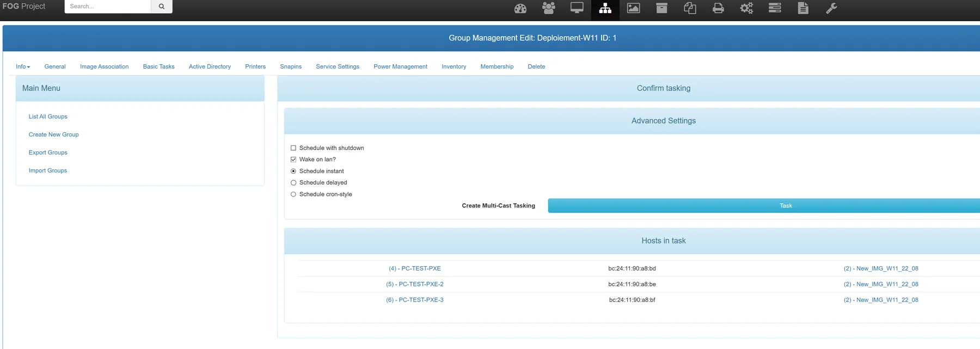Select the Schedule delayed radio button
Viewport: 980px width, 349px height.
tap(293, 182)
